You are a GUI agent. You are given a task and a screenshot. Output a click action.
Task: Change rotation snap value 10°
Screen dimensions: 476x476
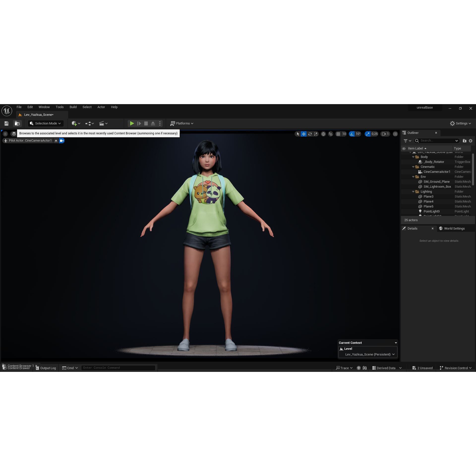pyautogui.click(x=358, y=134)
